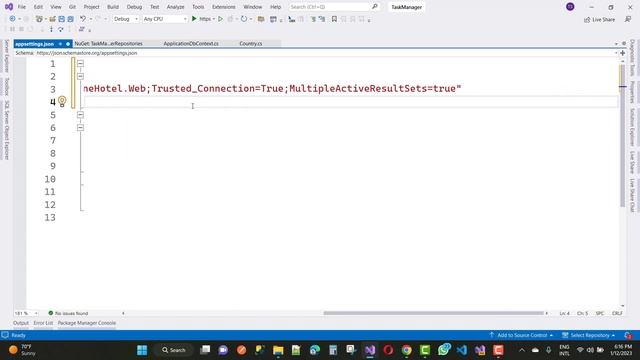
Task: Open Opera from the taskbar
Action: pos(388,350)
